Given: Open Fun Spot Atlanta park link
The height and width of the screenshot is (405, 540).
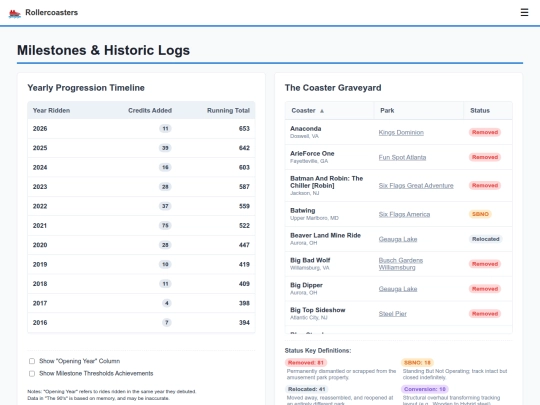Looking at the screenshot, I should 402,157.
